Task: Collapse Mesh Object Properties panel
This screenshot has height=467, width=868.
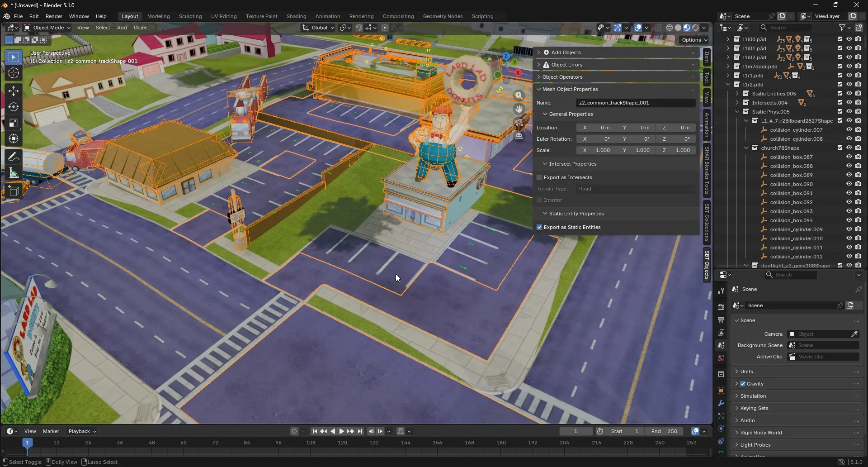Action: (x=616, y=89)
